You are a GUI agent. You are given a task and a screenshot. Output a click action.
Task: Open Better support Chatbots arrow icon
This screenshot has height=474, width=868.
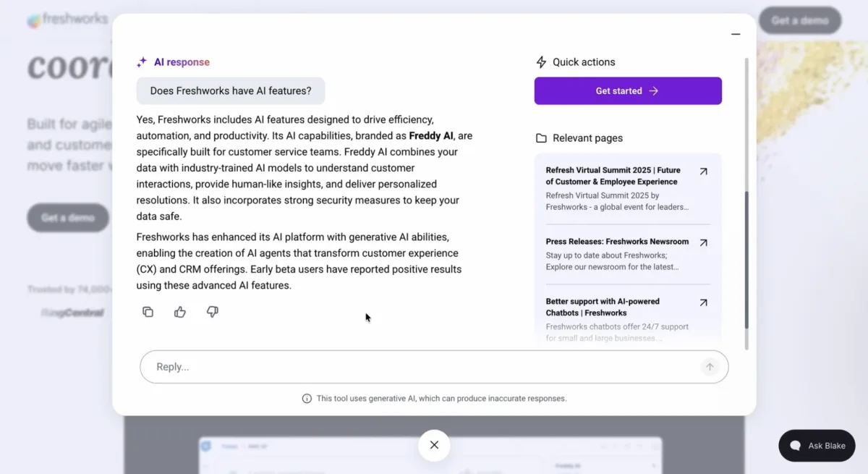703,302
